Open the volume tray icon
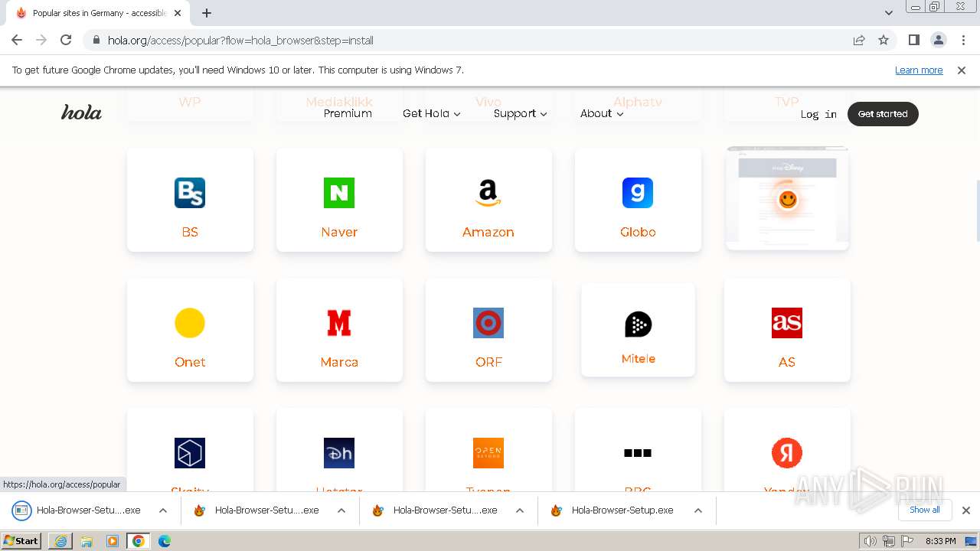 coord(870,541)
